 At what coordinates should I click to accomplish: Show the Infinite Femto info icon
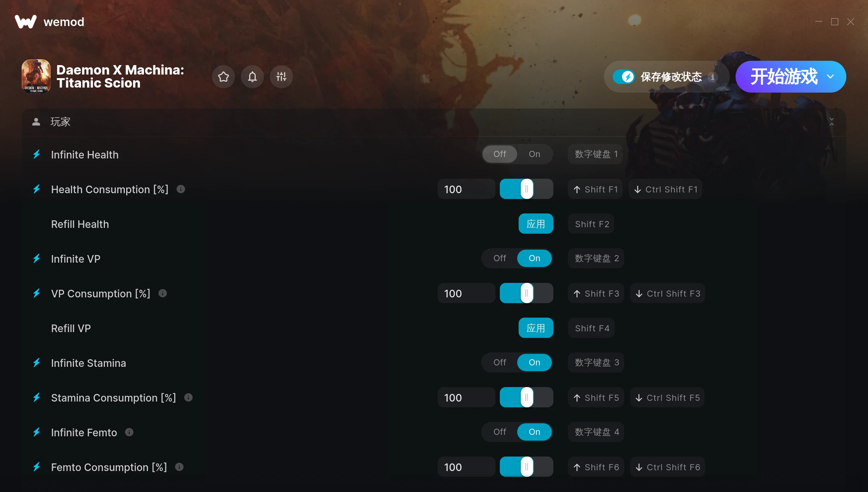(x=129, y=432)
